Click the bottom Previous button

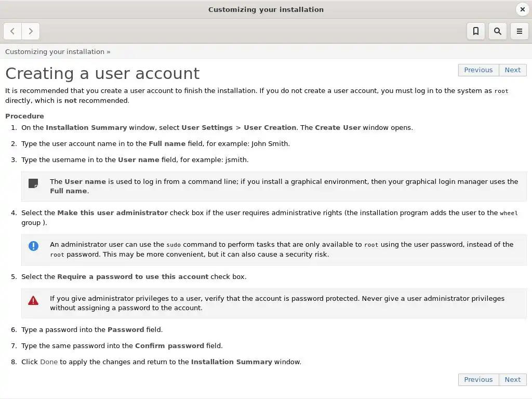pyautogui.click(x=478, y=380)
